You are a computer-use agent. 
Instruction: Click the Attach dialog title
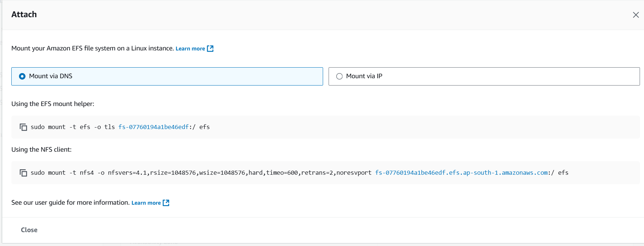[24, 14]
